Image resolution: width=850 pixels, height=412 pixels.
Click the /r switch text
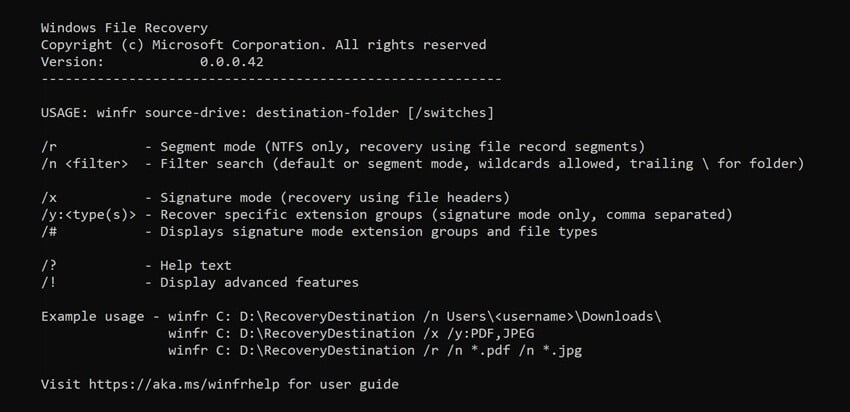point(49,147)
